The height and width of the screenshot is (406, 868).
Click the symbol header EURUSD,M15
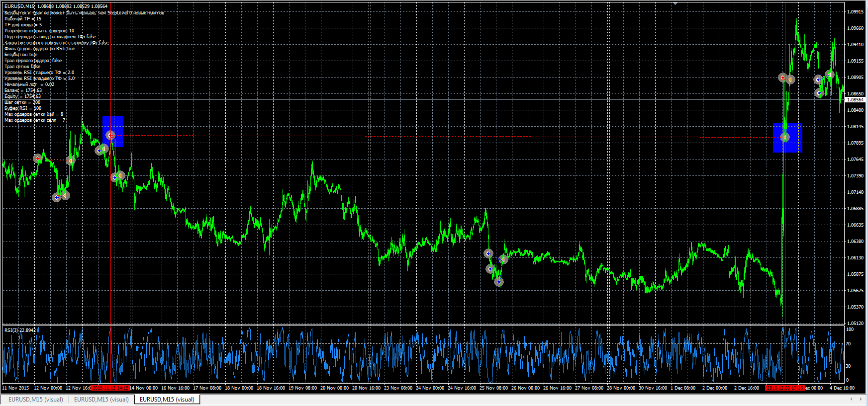click(19, 6)
